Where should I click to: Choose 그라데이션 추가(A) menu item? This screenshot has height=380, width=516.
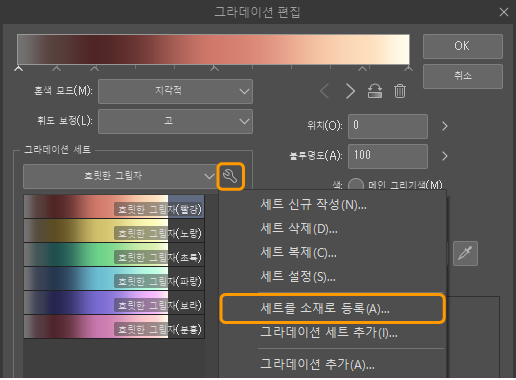point(332,364)
